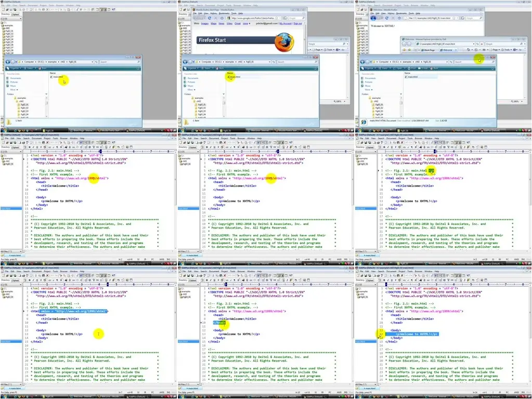Click the E-mail button on Explorer command bar

tap(424, 68)
